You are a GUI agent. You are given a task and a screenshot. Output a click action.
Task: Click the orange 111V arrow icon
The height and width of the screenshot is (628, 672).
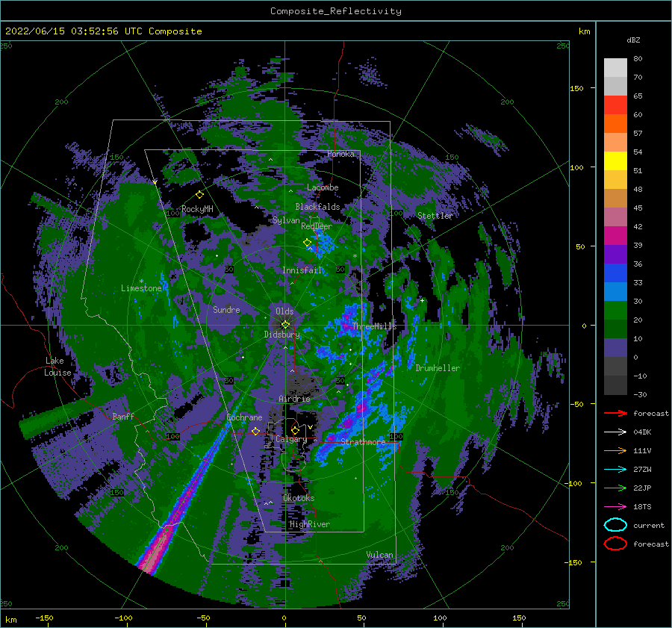pos(615,450)
